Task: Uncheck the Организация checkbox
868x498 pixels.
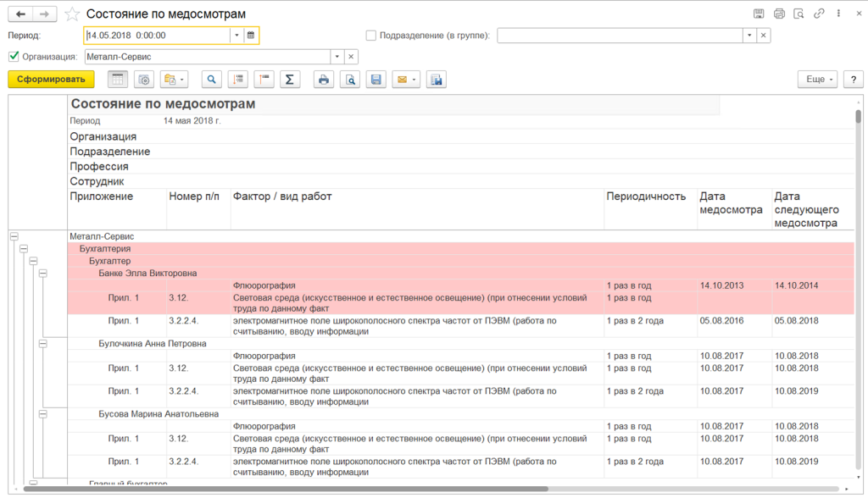Action: (x=14, y=57)
